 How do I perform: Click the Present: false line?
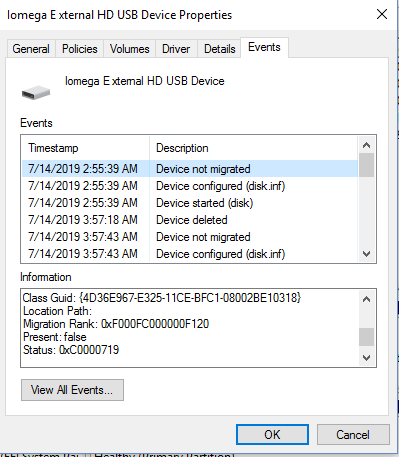(x=55, y=337)
